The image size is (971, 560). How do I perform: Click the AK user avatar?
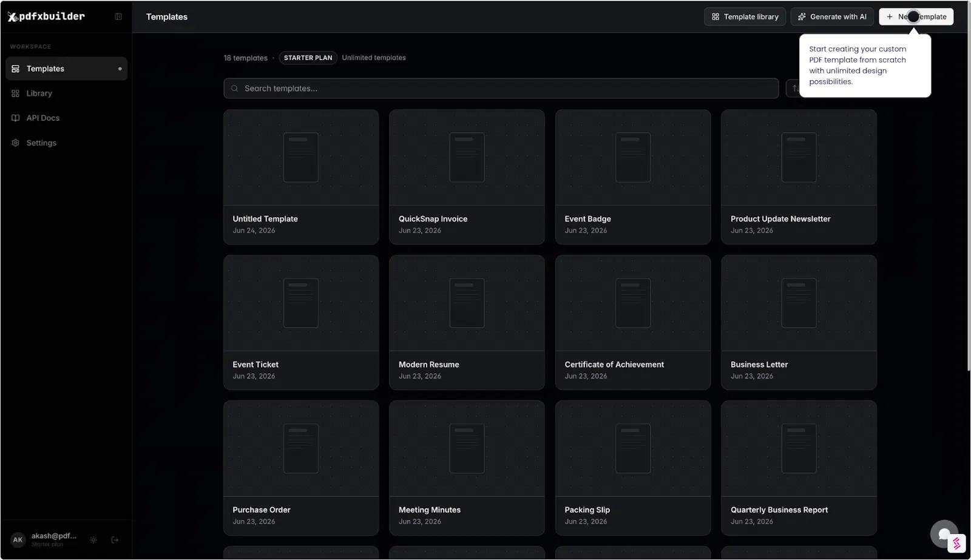(18, 540)
